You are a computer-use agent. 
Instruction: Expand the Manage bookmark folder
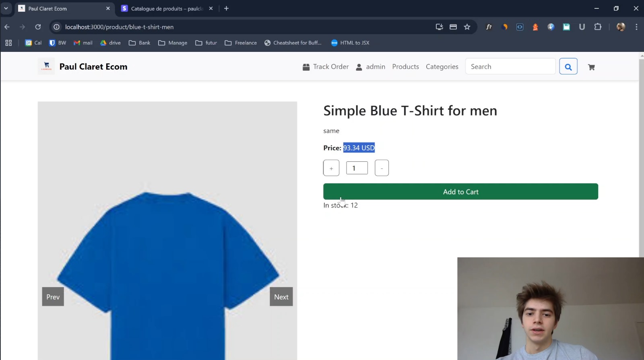[x=173, y=43]
